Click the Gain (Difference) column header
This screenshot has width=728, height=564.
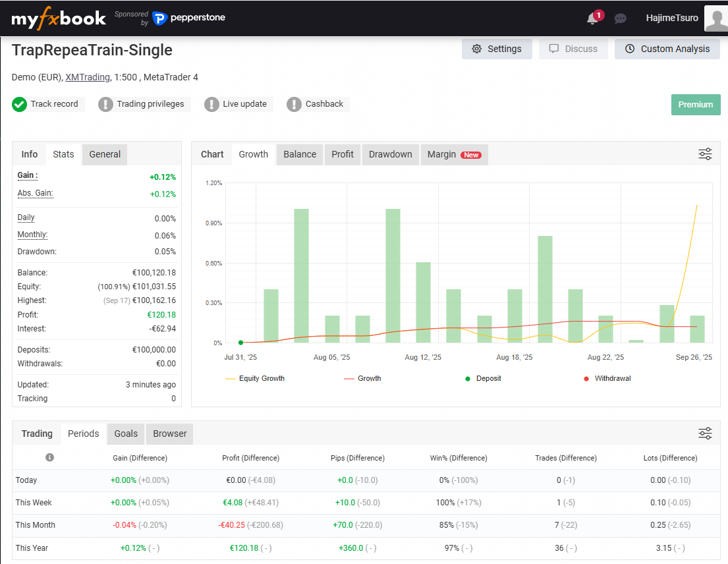[140, 458]
